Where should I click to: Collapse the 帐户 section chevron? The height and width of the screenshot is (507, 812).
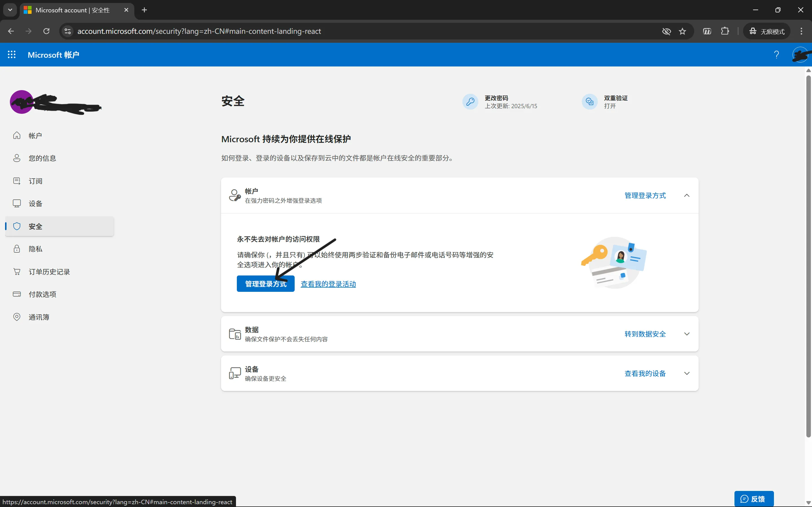[x=687, y=195]
